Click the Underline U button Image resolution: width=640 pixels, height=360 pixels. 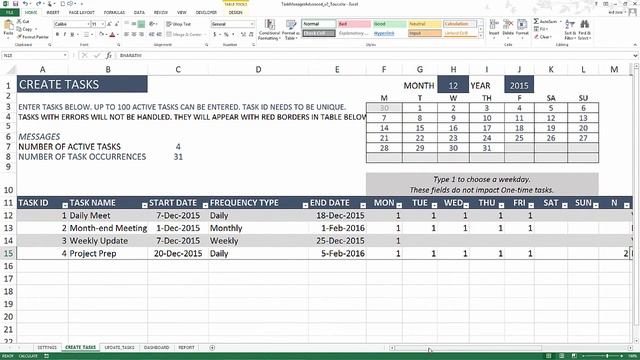(72, 35)
